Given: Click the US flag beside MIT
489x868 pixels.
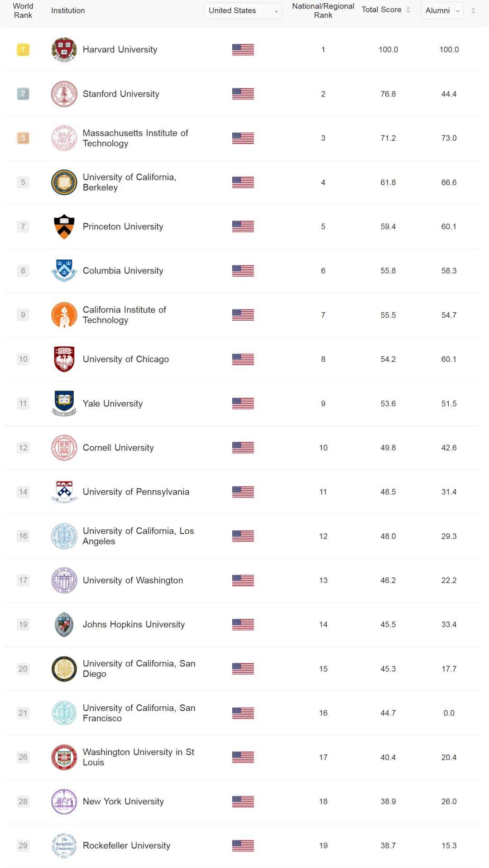Looking at the screenshot, I should [x=243, y=138].
